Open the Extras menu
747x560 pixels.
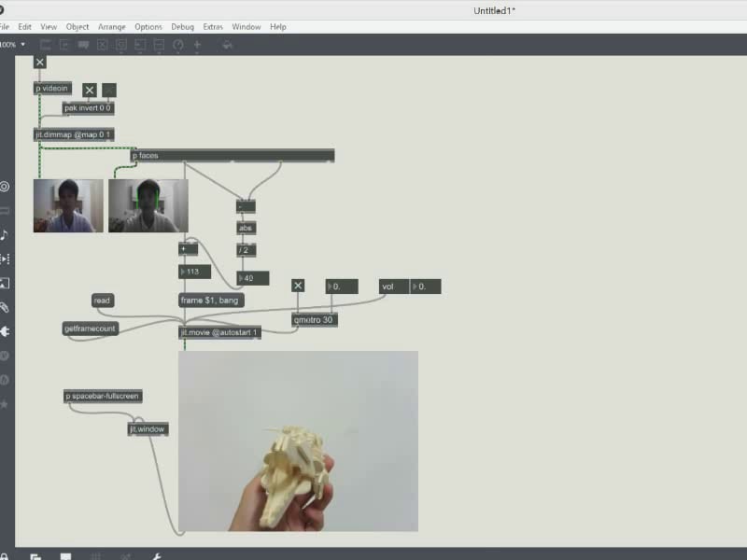pyautogui.click(x=213, y=27)
